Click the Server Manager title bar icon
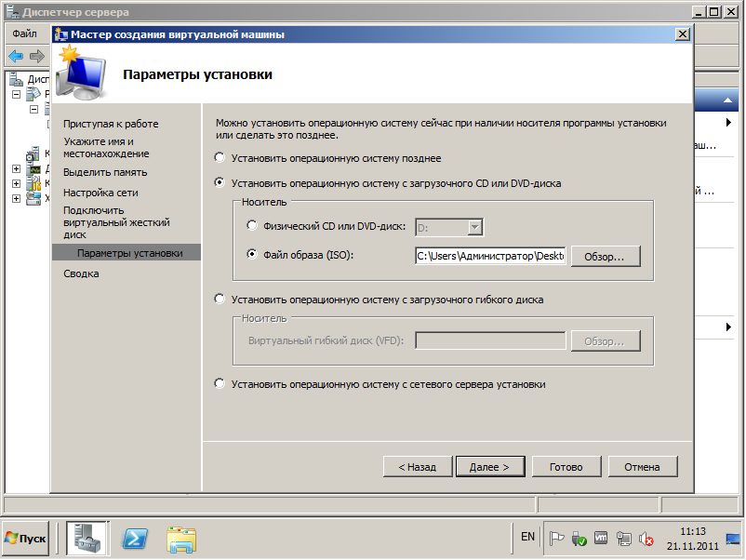Screen dimensions: 746x560 [13, 11]
